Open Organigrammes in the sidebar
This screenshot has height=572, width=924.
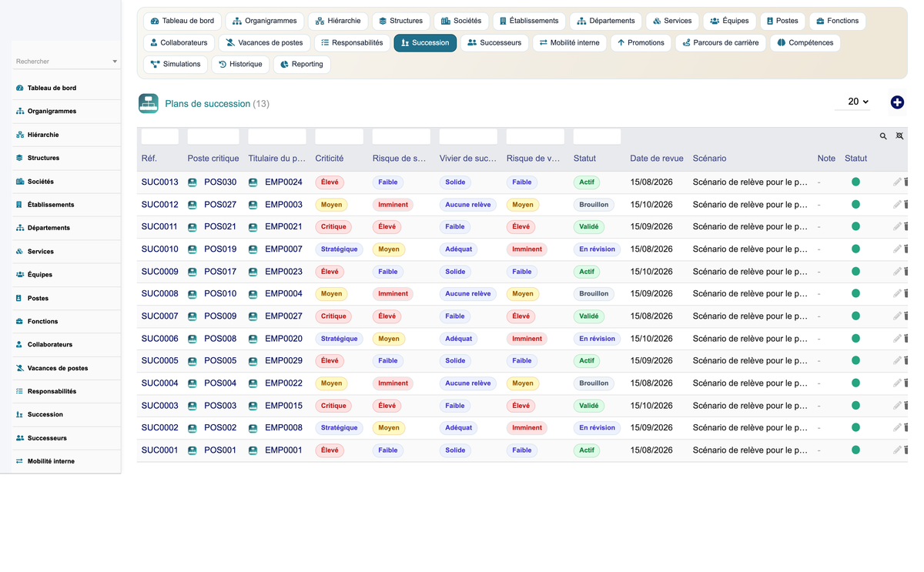point(52,111)
